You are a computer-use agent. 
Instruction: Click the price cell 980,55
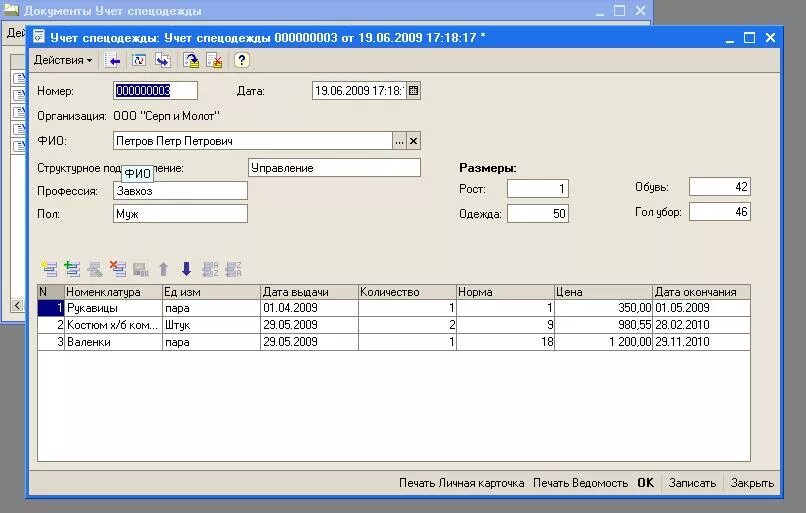[603, 325]
